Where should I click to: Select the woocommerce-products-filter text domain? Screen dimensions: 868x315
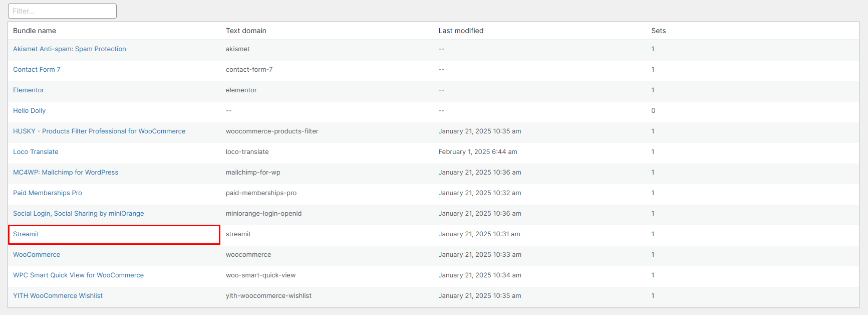pyautogui.click(x=272, y=131)
